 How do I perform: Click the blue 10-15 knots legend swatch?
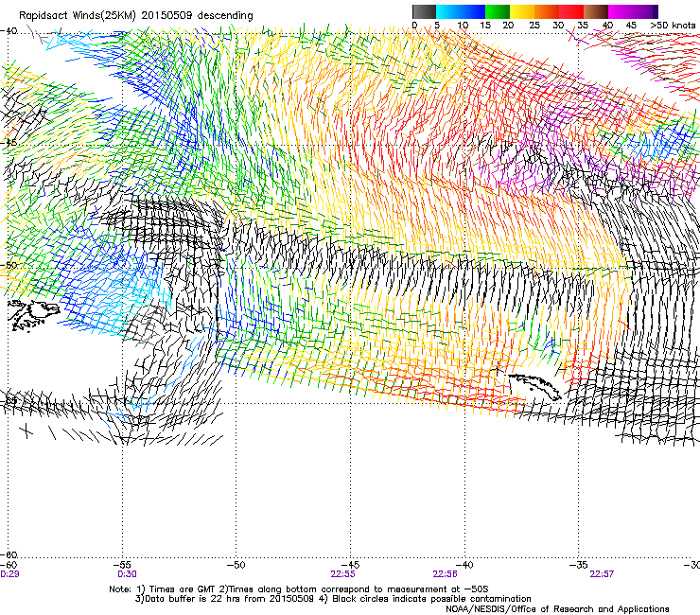(473, 11)
